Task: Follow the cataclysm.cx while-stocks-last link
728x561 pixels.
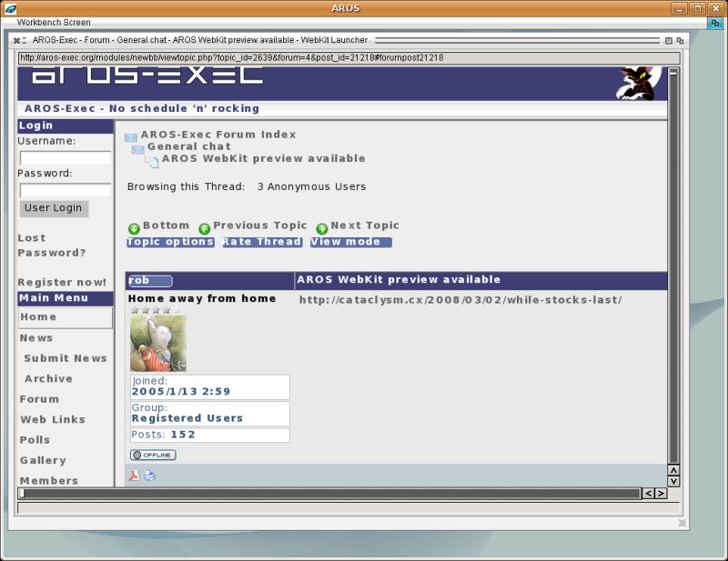Action: 460,300
